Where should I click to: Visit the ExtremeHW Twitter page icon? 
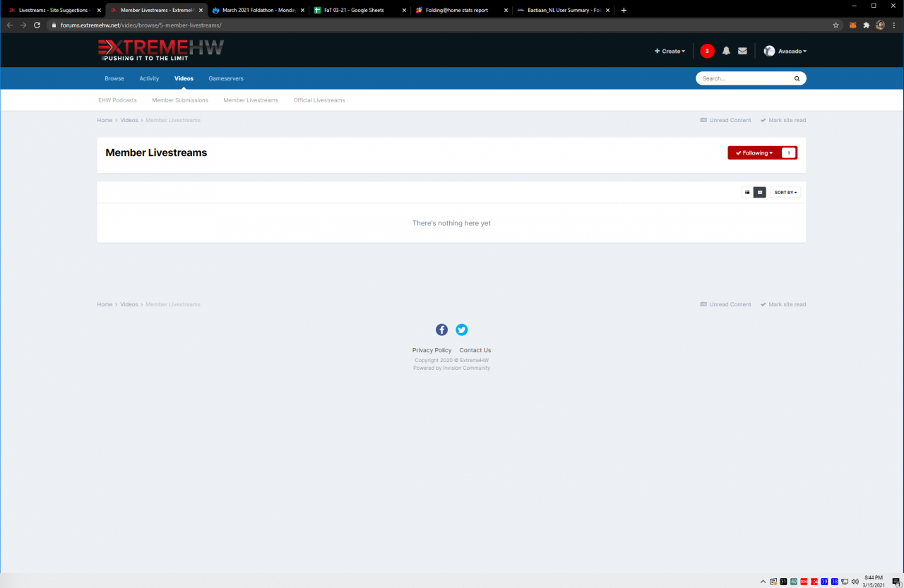[x=461, y=330]
